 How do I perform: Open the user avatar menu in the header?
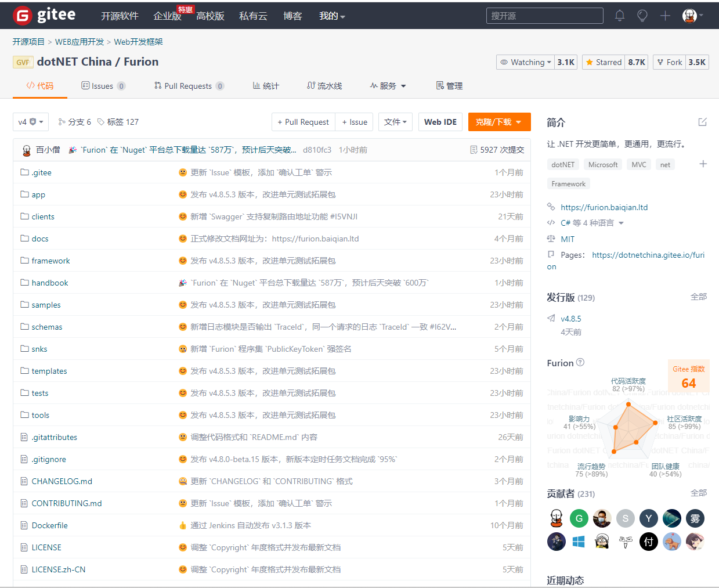point(692,16)
